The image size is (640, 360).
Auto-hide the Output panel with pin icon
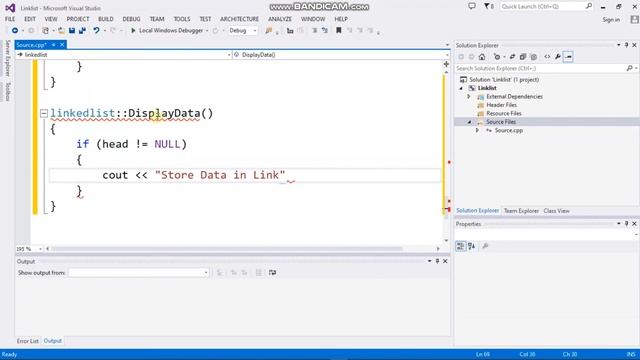coord(437,261)
